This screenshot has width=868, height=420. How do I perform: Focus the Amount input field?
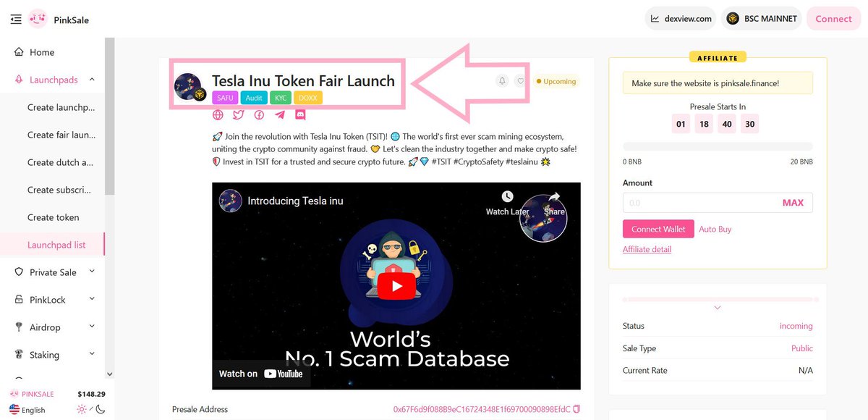pos(700,203)
